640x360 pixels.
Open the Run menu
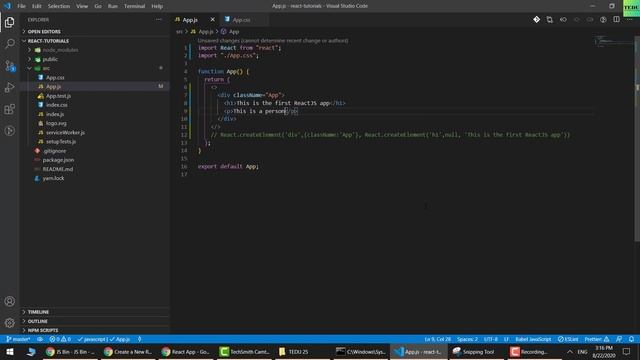pos(113,6)
